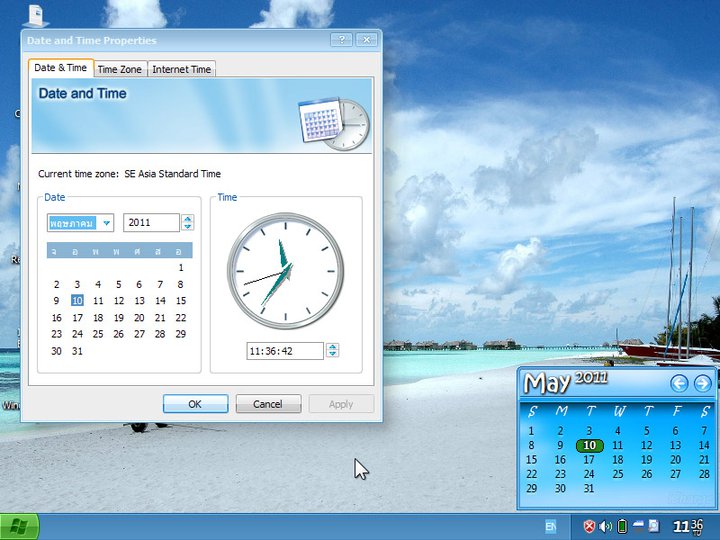Screen dimensions: 720x540
Task: Go to previous month in calendar gadget
Action: click(x=679, y=383)
